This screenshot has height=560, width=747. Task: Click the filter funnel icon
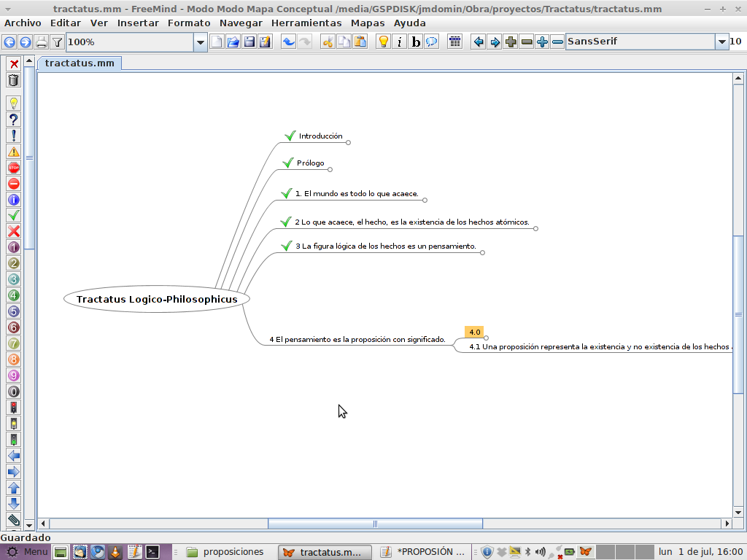57,42
